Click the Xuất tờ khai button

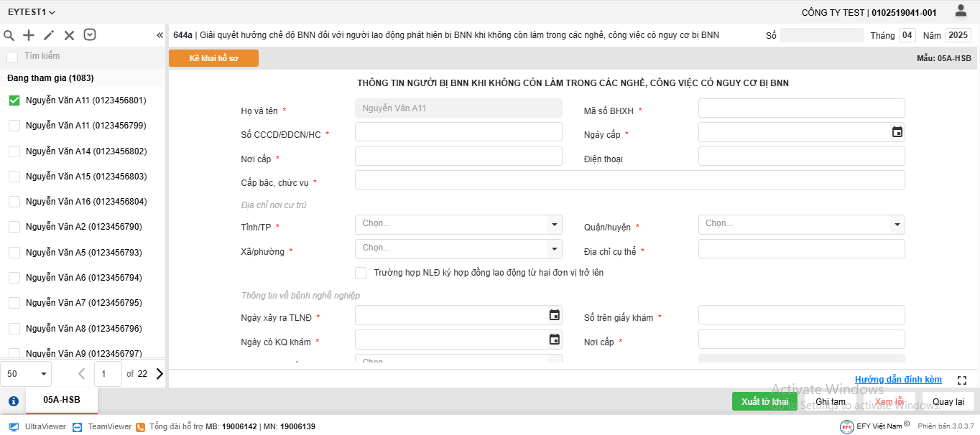[x=764, y=401]
